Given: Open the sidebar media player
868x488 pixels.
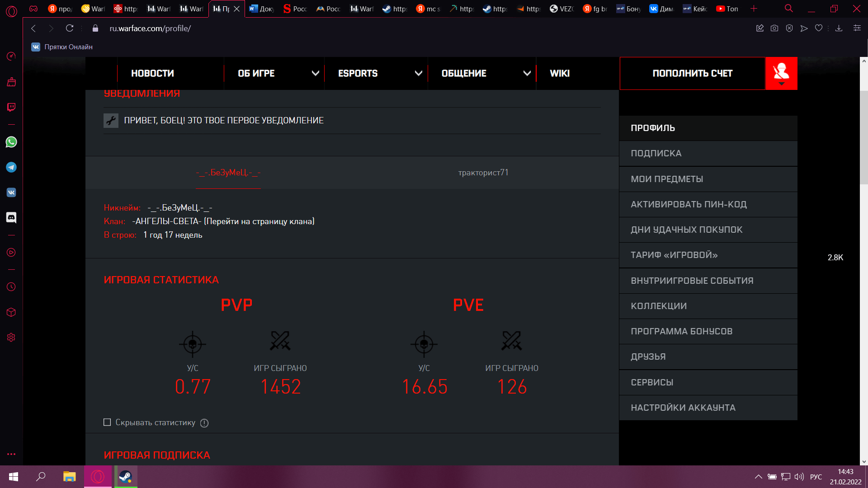Looking at the screenshot, I should click(11, 253).
